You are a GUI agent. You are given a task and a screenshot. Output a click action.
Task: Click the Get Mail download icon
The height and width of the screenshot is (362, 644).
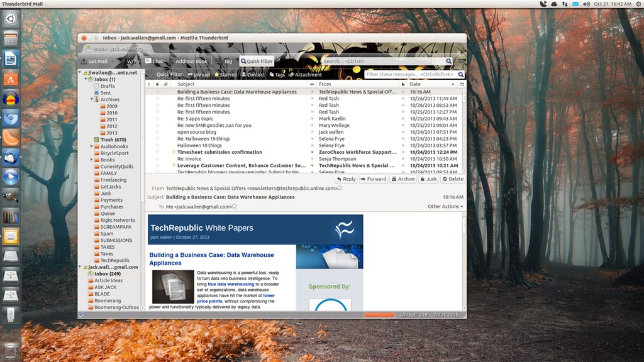point(84,61)
